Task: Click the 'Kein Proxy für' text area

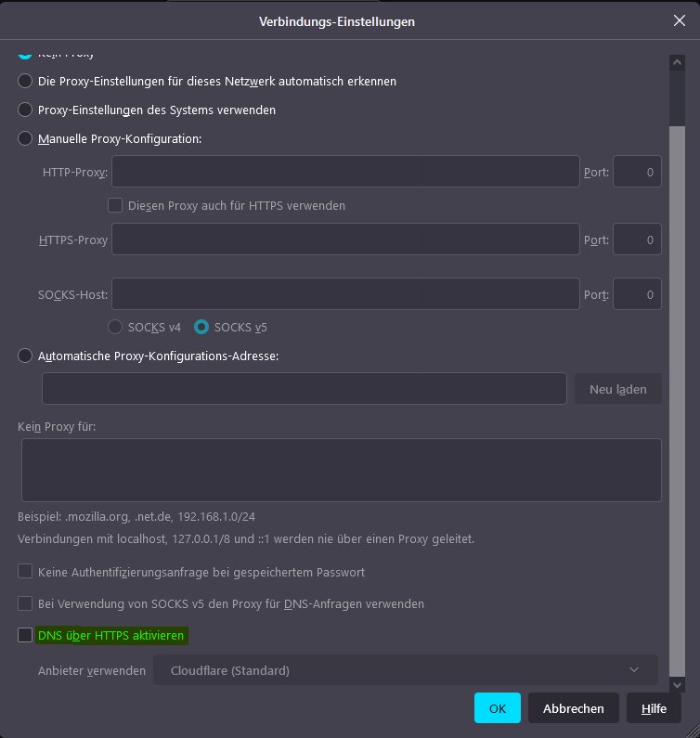Action: tap(341, 470)
